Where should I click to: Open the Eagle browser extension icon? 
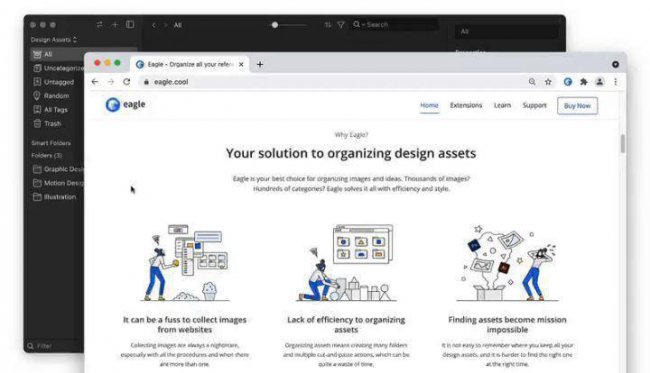[x=568, y=82]
